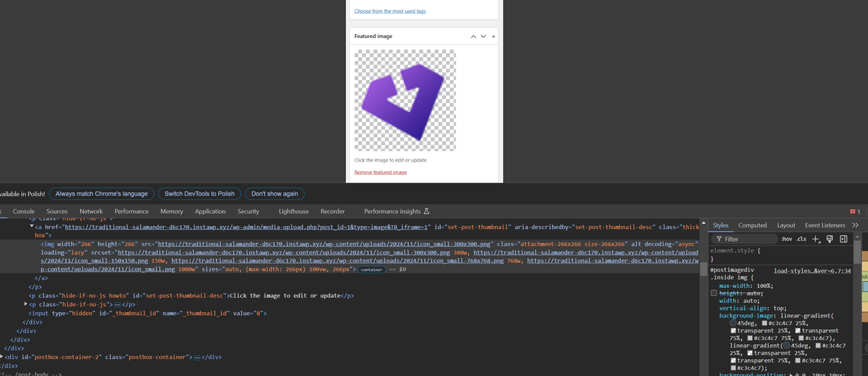Click the element.style { rule

tap(734, 250)
